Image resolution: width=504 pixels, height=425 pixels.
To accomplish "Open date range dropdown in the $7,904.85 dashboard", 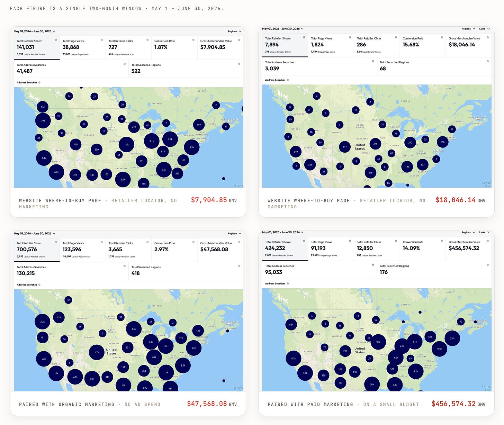I will pyautogui.click(x=34, y=31).
